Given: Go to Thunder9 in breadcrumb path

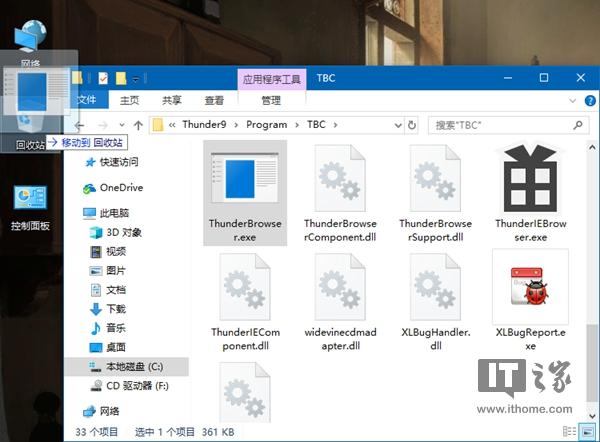Looking at the screenshot, I should pos(204,125).
